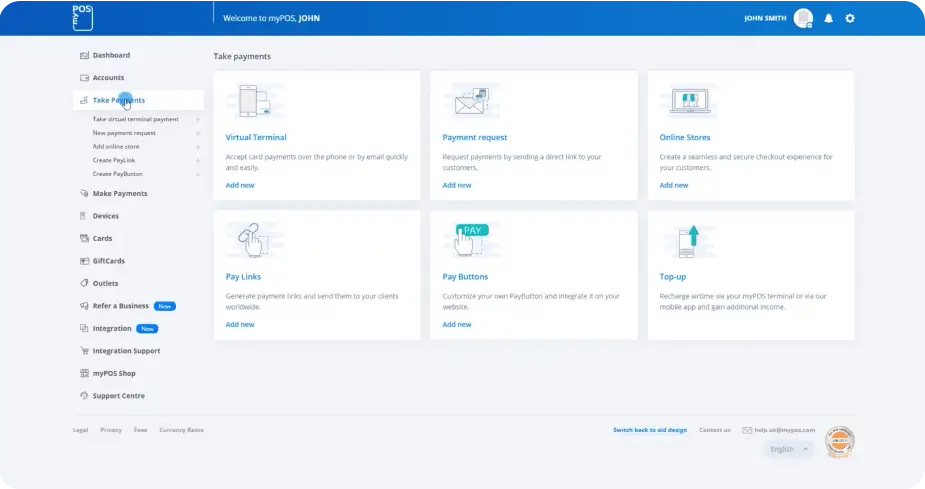This screenshot has width=925, height=489.
Task: Click the Online Stores laptop illustration
Action: 690,101
